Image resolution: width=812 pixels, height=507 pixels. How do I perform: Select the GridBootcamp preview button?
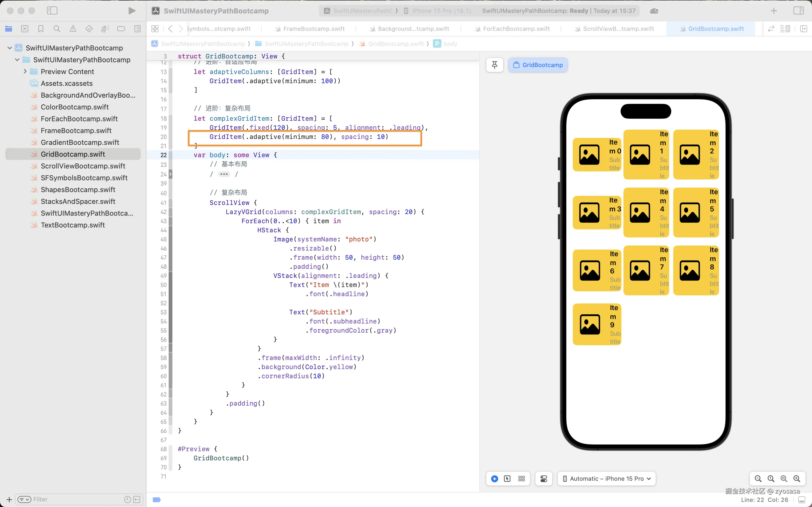coord(538,65)
